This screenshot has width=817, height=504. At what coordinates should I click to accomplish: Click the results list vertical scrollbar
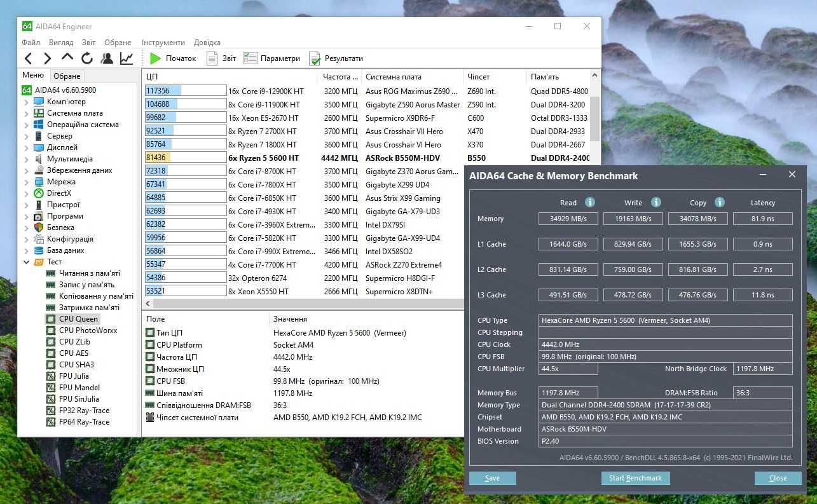pos(595,118)
